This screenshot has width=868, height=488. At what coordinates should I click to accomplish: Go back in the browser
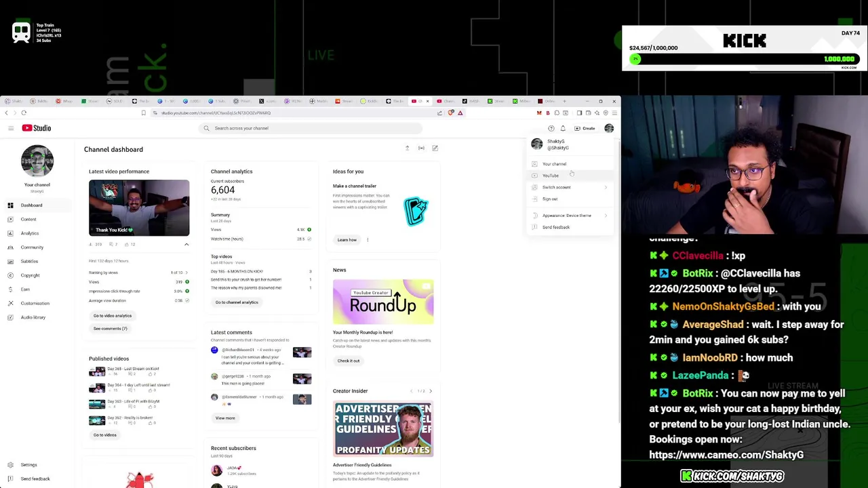coord(6,113)
